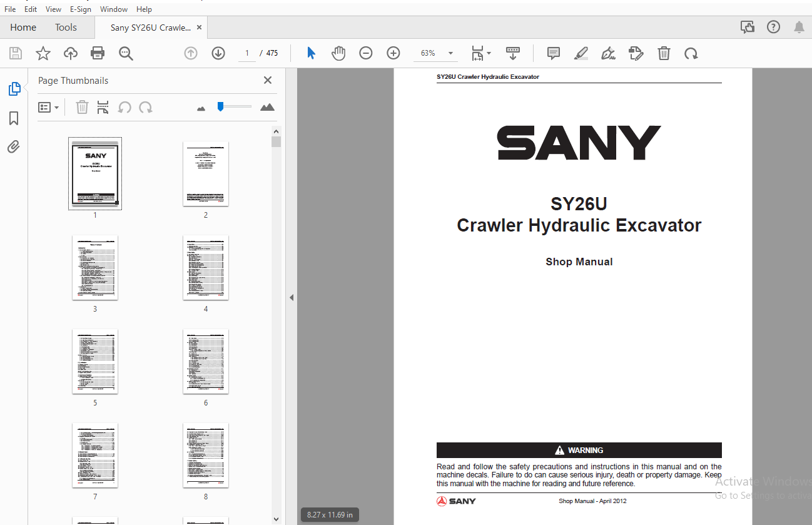Activate the Hand pan tool
812x525 pixels.
pyautogui.click(x=338, y=53)
